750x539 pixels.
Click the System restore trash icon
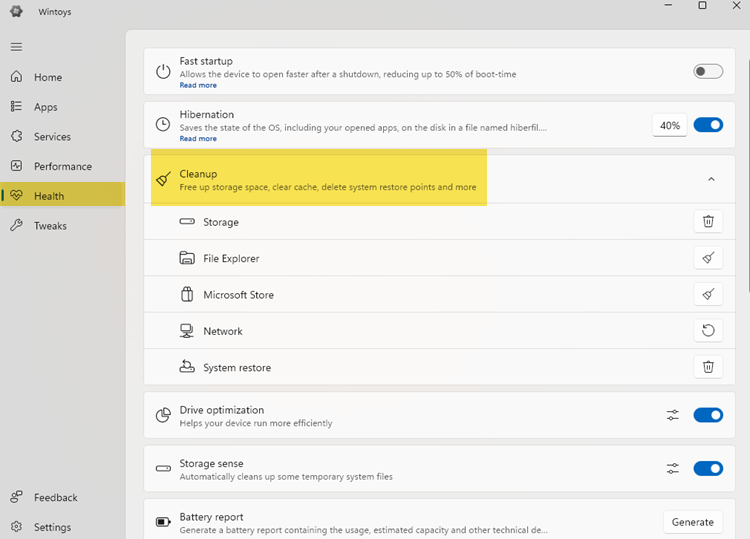pyautogui.click(x=708, y=367)
